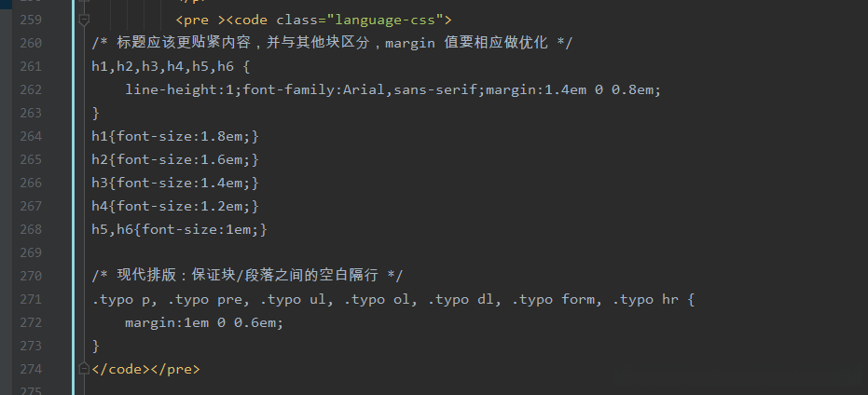Click the margin:1em 0 0.6em declaration
This screenshot has width=868, height=395.
click(203, 322)
